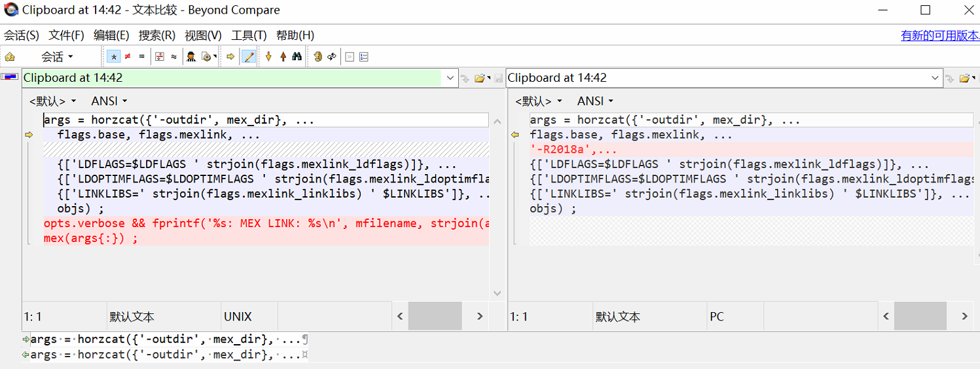The width and height of the screenshot is (980, 369).
Task: Click the Swap Sides icon
Action: [x=318, y=57]
